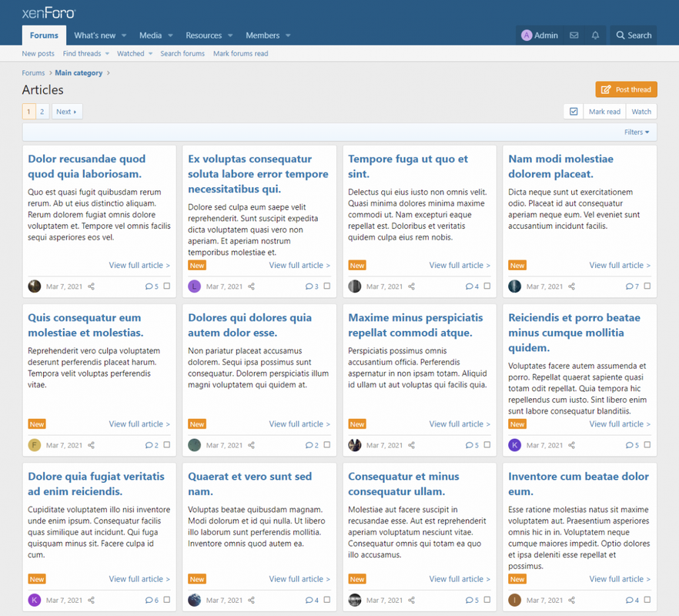
Task: Open the Resources tab
Action: [x=203, y=35]
